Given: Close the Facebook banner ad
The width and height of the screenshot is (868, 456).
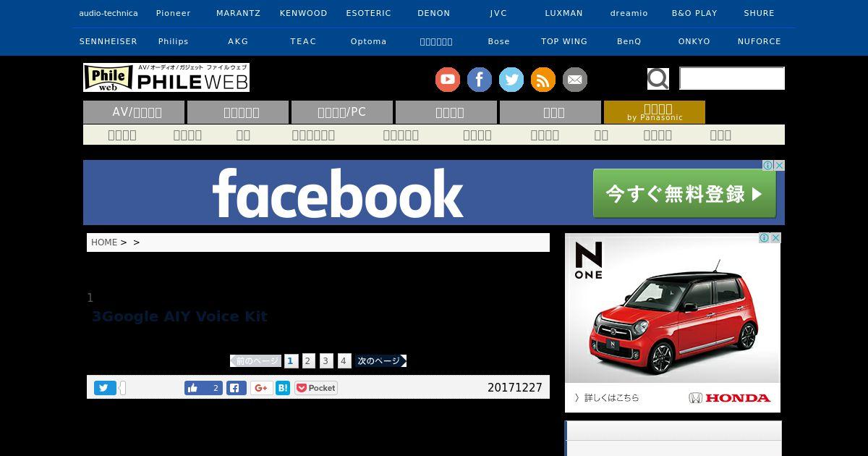Looking at the screenshot, I should tap(780, 165).
